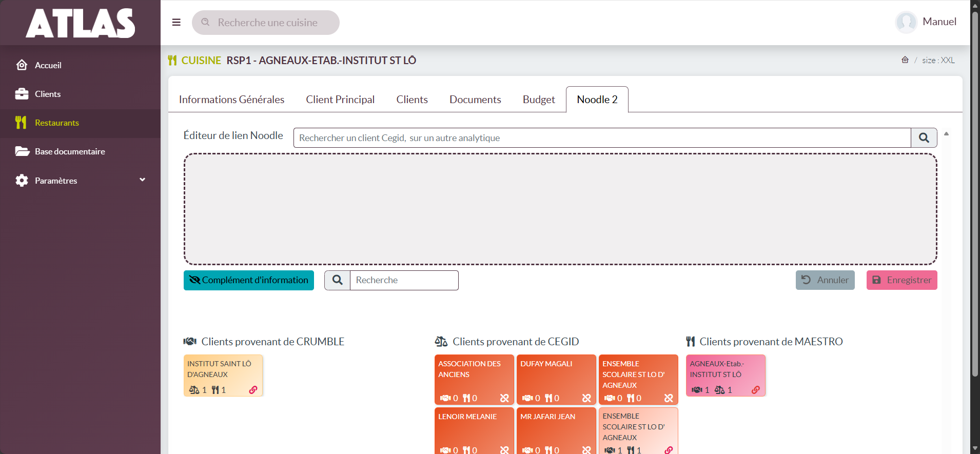Screen dimensions: 980x454
Task: Open the Documents tab
Action: (x=475, y=100)
